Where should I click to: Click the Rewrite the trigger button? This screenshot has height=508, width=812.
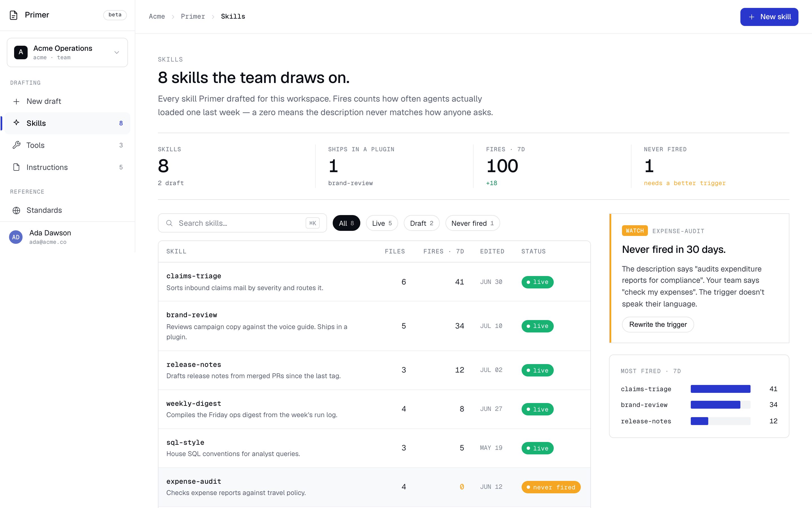[x=658, y=325]
